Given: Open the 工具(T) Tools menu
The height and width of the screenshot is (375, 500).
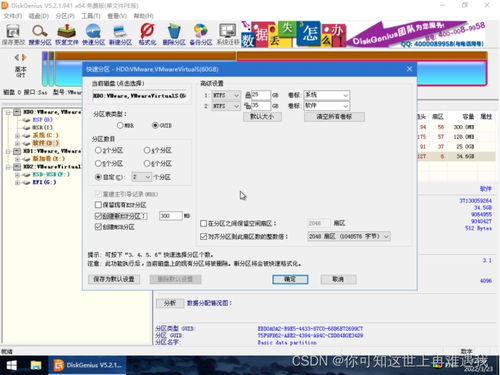Looking at the screenshot, I should tap(91, 16).
